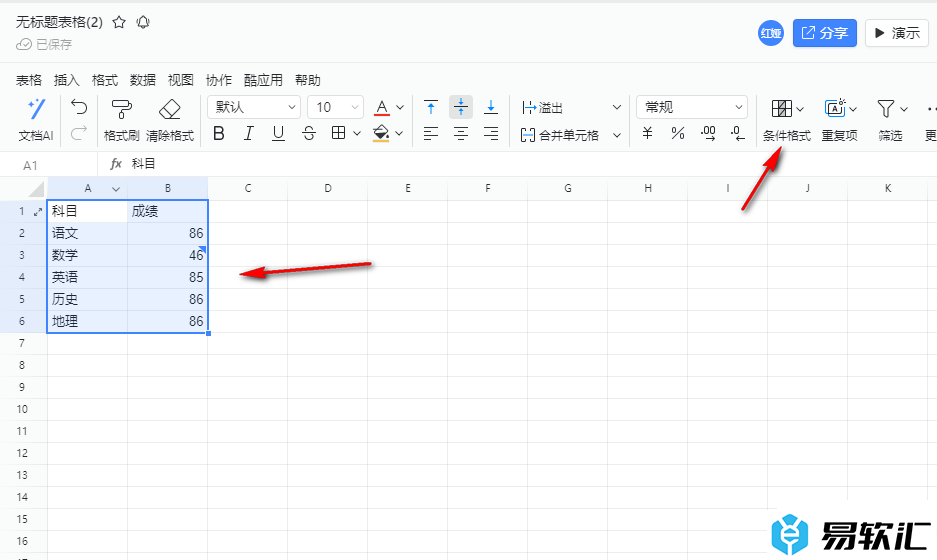Click the A1 name box
Viewport: 937px width, 560px height.
(x=50, y=166)
